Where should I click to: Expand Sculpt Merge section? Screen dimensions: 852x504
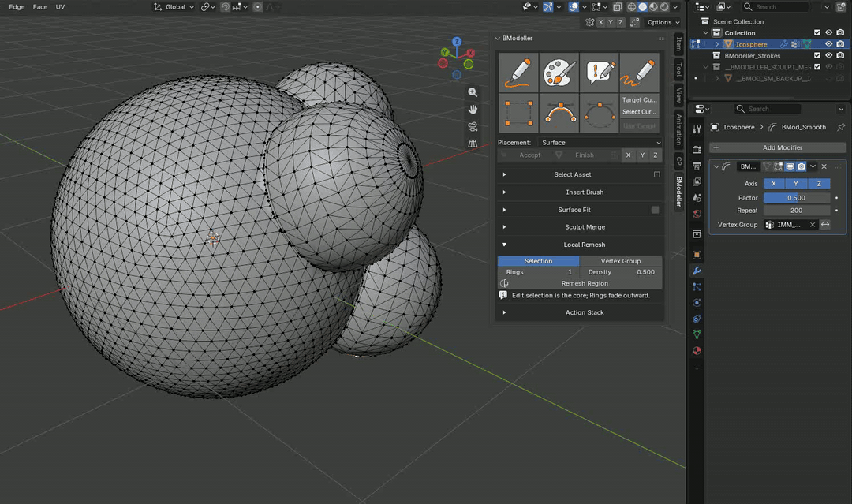tap(504, 227)
